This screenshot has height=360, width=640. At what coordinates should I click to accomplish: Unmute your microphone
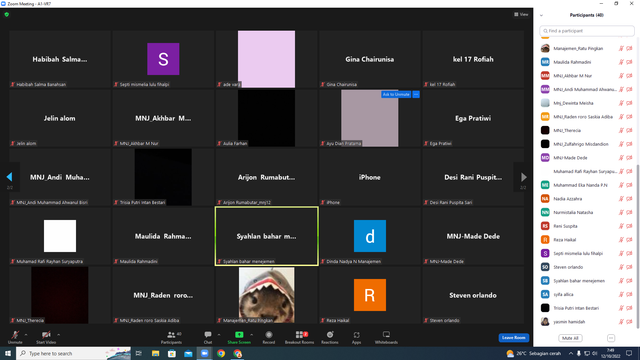(15, 337)
